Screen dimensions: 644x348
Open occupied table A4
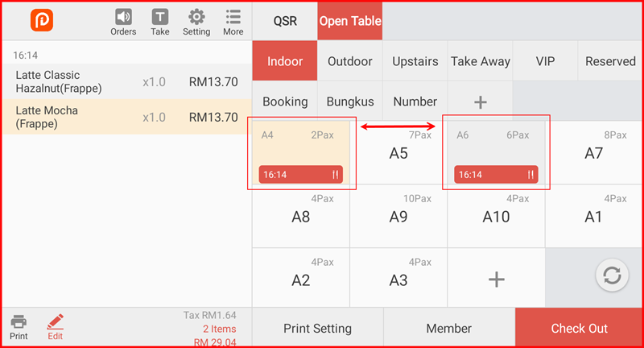pos(301,152)
